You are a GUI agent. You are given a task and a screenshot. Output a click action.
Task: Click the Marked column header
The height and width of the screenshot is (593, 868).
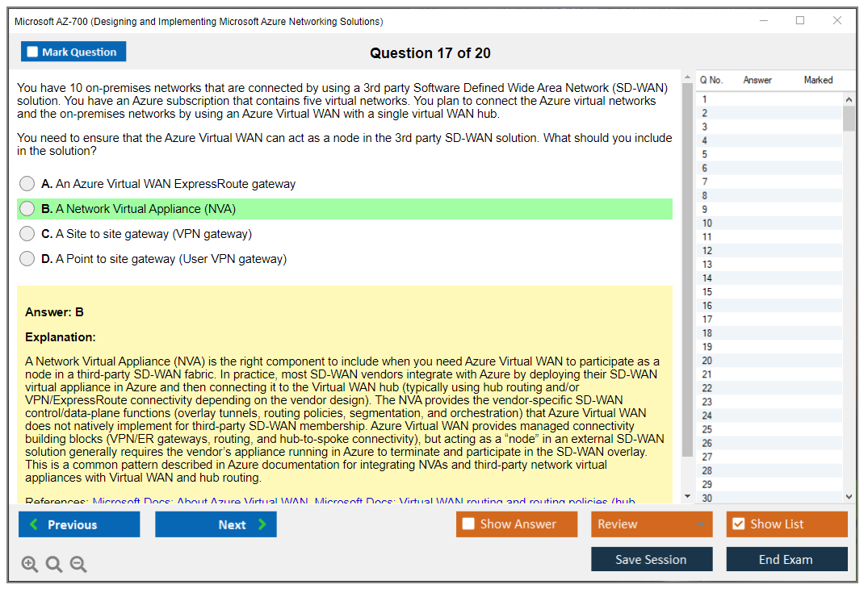click(818, 80)
